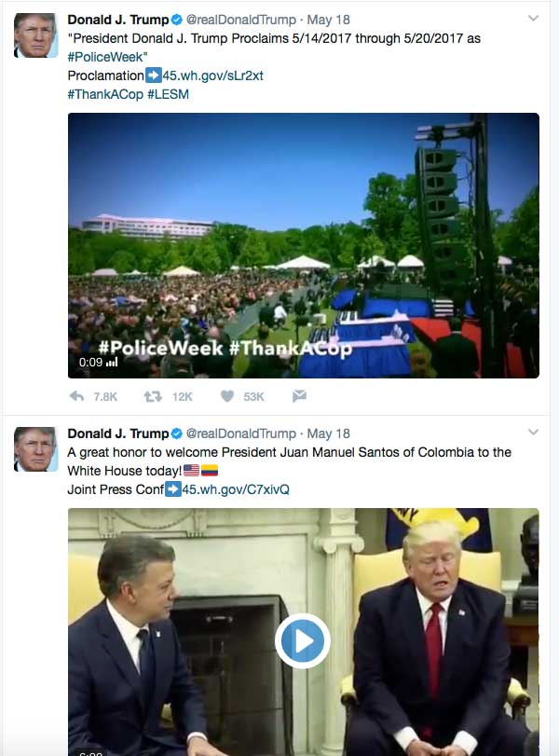This screenshot has height=756, width=559.
Task: Open the 45.wh.gov/C7xivQ press conference link
Action: click(236, 489)
